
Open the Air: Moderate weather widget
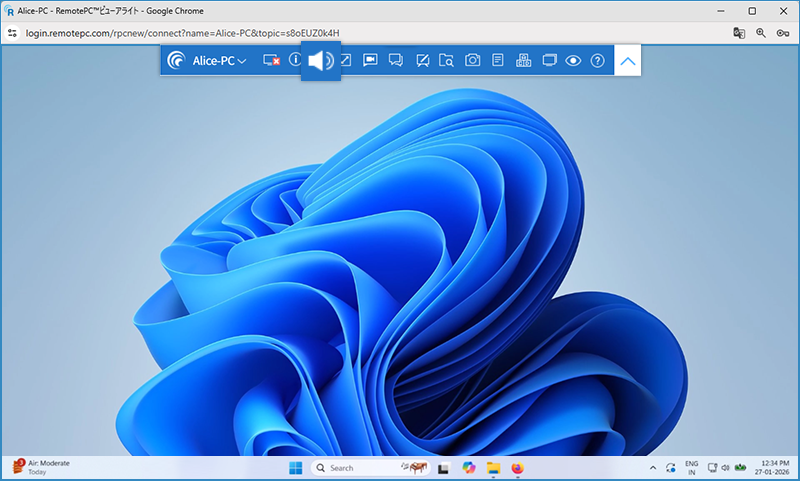[41, 467]
